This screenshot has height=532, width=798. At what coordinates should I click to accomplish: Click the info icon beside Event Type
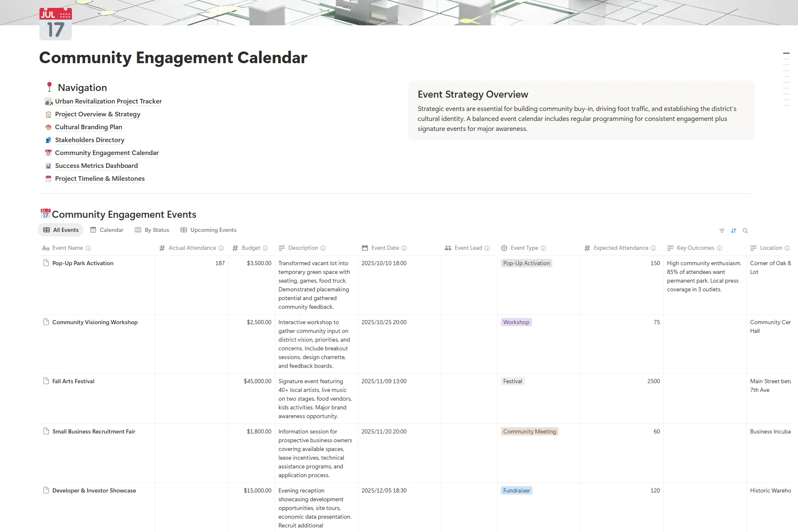tap(543, 248)
